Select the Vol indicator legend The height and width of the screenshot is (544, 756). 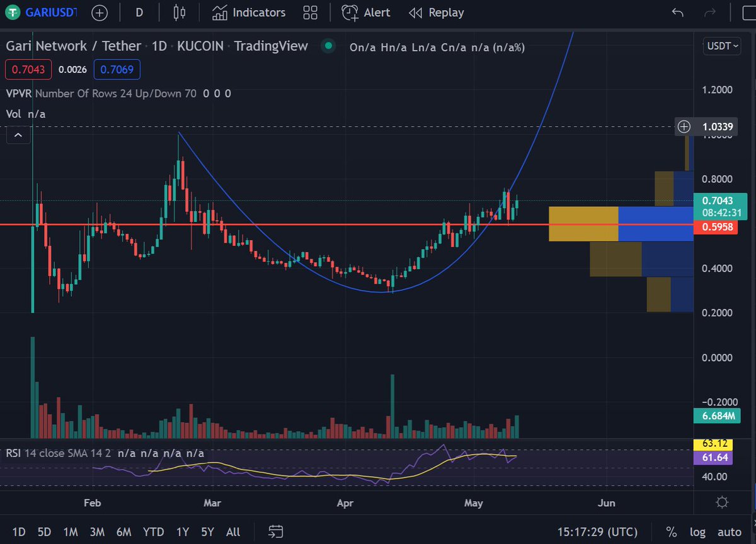[x=26, y=114]
